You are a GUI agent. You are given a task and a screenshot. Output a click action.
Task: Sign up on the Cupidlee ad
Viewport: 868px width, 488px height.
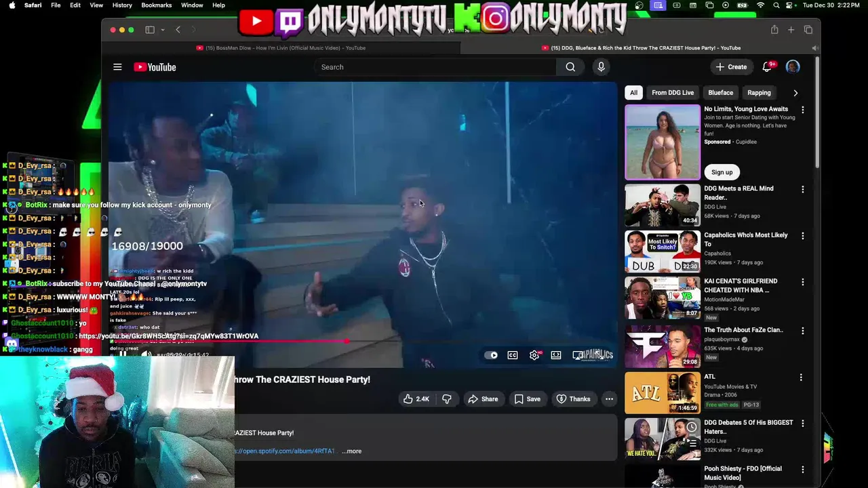click(x=722, y=172)
